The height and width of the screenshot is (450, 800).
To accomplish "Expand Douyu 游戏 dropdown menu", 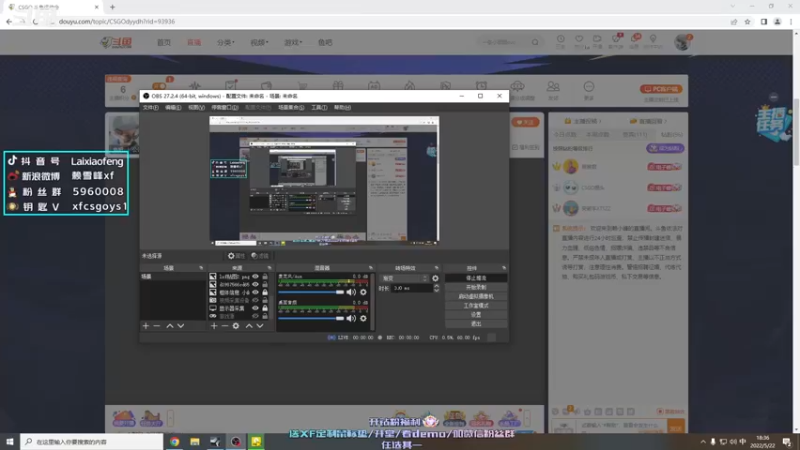I will 293,42.
